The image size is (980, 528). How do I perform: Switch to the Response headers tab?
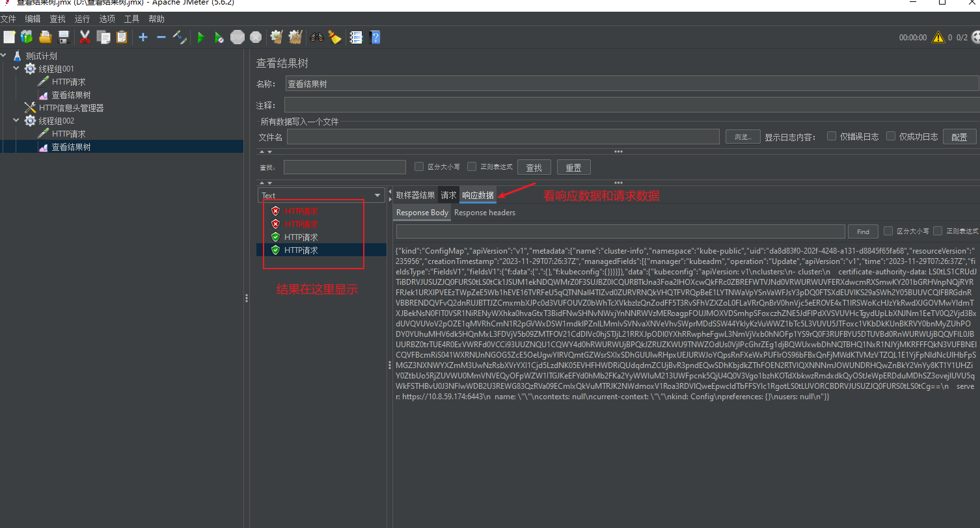point(485,213)
